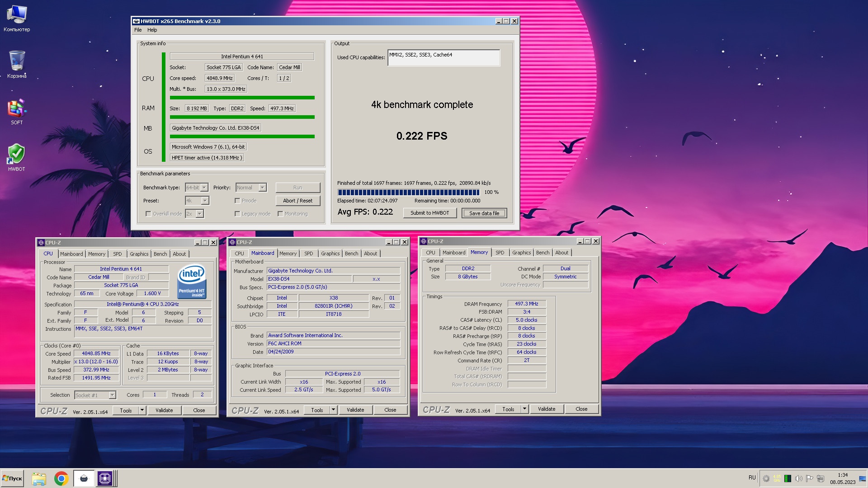868x488 pixels.
Task: Toggle the Pmode checkbox
Action: point(237,201)
